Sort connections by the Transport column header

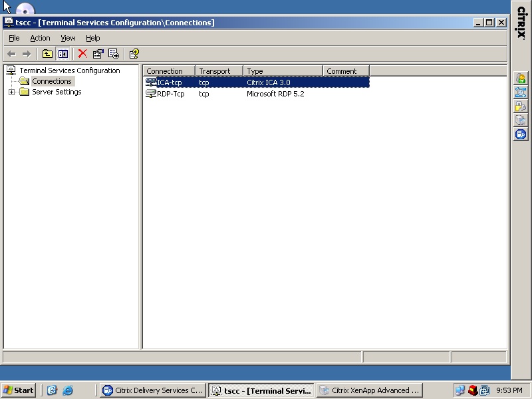pyautogui.click(x=218, y=70)
